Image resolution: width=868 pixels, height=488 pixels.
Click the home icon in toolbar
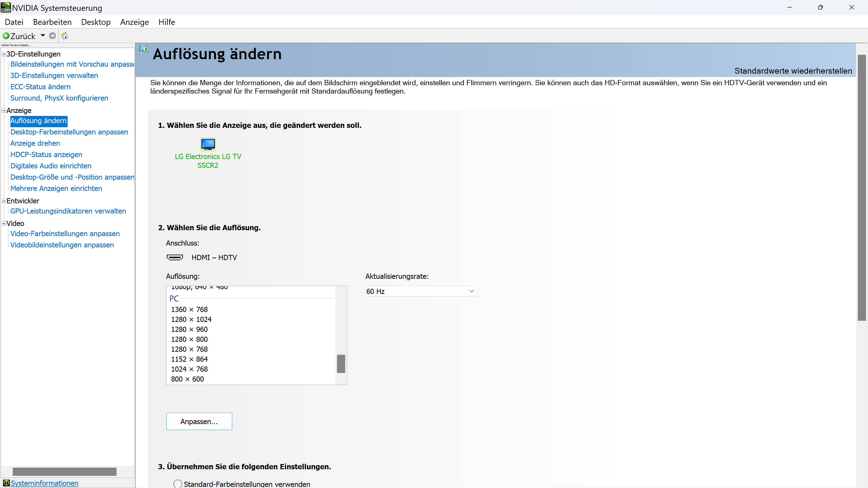65,36
